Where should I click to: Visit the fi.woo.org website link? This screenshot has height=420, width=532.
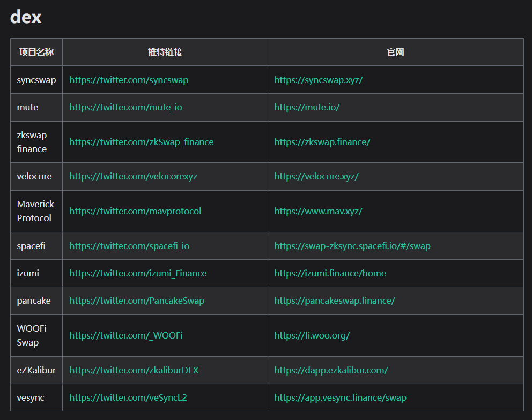click(x=312, y=335)
